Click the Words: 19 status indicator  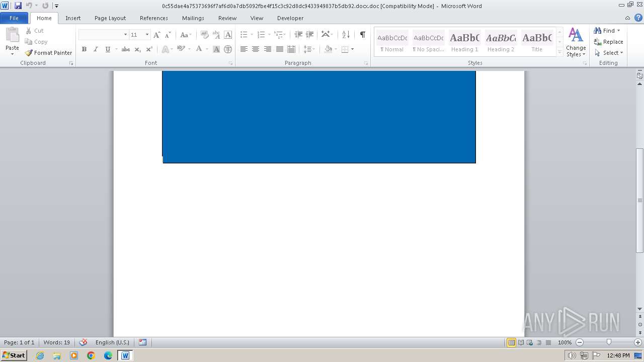(x=57, y=342)
